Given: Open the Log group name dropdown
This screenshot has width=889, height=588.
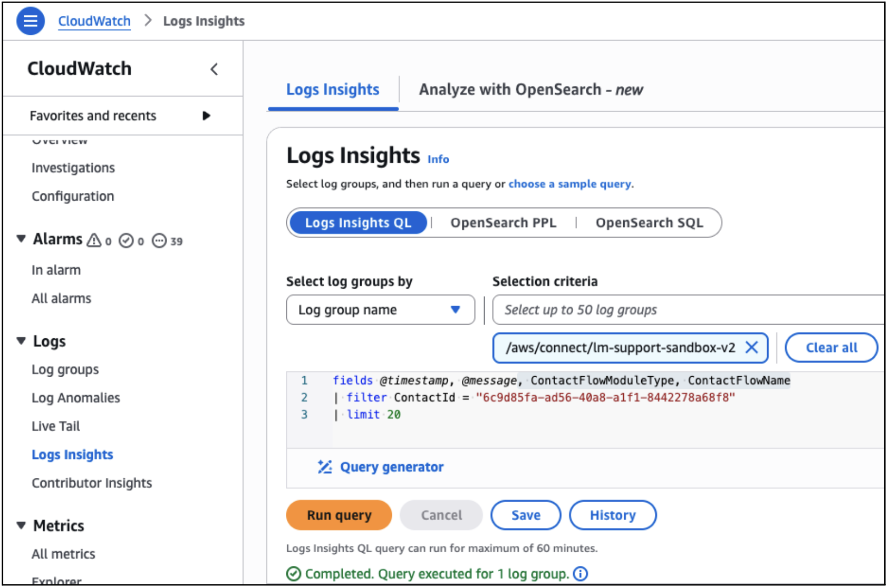Looking at the screenshot, I should coord(380,310).
